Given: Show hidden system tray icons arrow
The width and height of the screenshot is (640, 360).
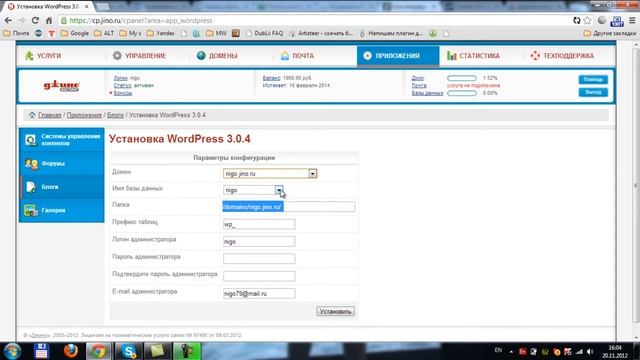Looking at the screenshot, I should point(511,351).
